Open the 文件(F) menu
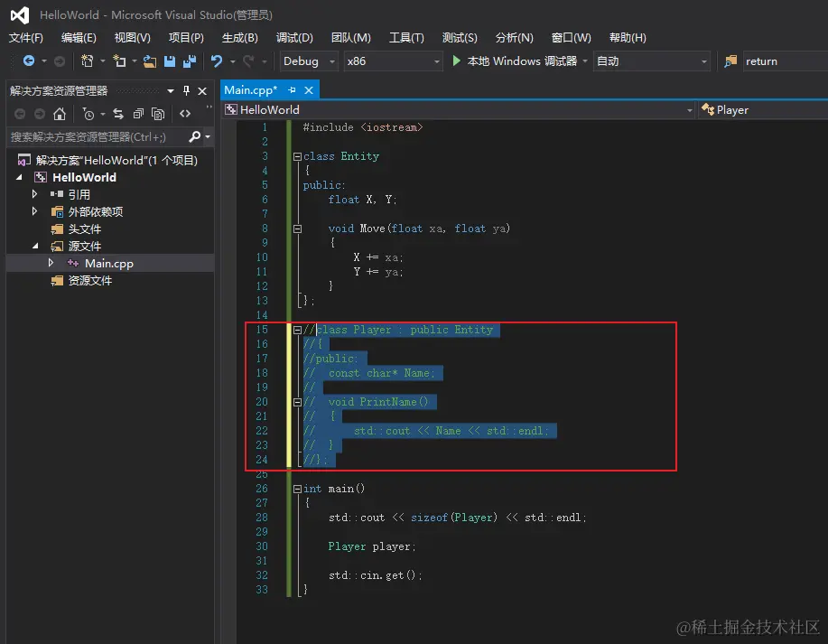The height and width of the screenshot is (644, 828). coord(26,38)
